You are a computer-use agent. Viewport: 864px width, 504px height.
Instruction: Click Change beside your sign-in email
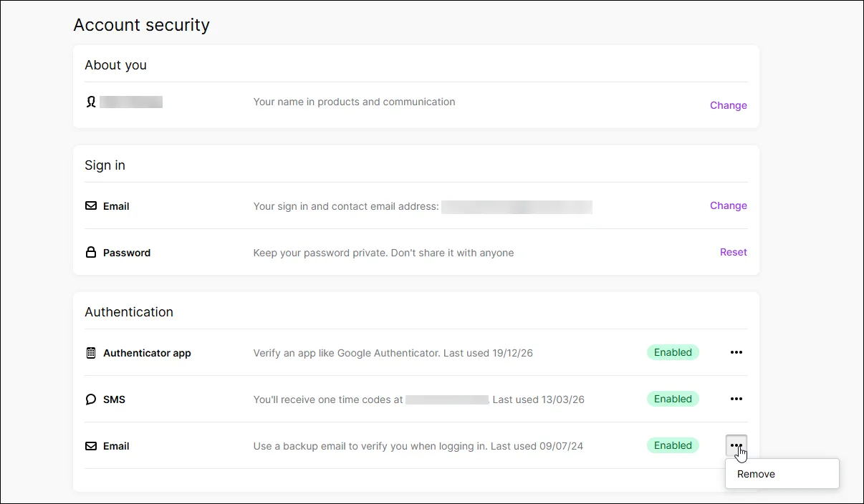coord(728,205)
